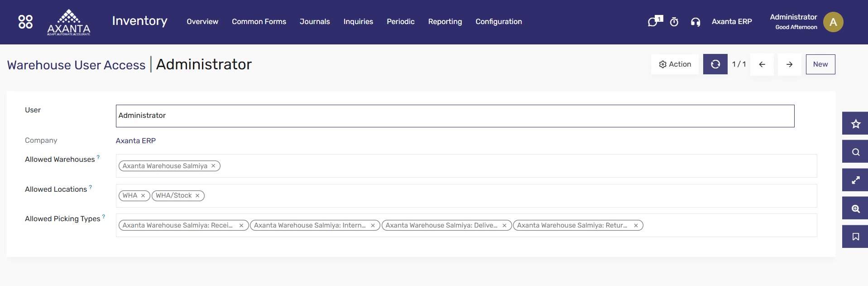Image resolution: width=868 pixels, height=286 pixels.
Task: Show help tooltip for Allowed Picking Types
Action: click(x=104, y=217)
